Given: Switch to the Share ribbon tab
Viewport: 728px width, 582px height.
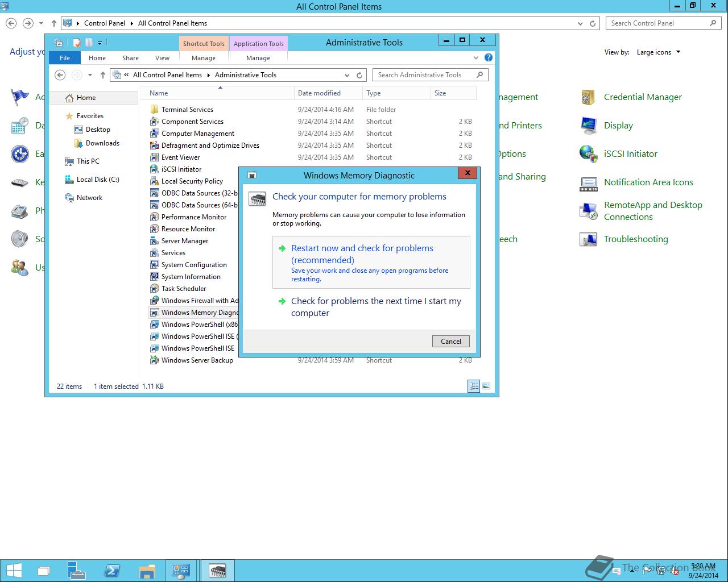Looking at the screenshot, I should pyautogui.click(x=130, y=58).
